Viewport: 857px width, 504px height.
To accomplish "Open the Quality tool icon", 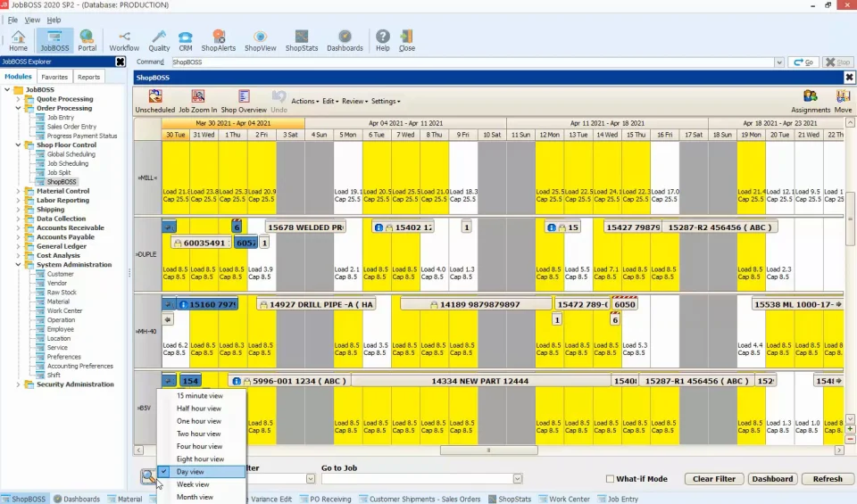I will click(x=159, y=41).
